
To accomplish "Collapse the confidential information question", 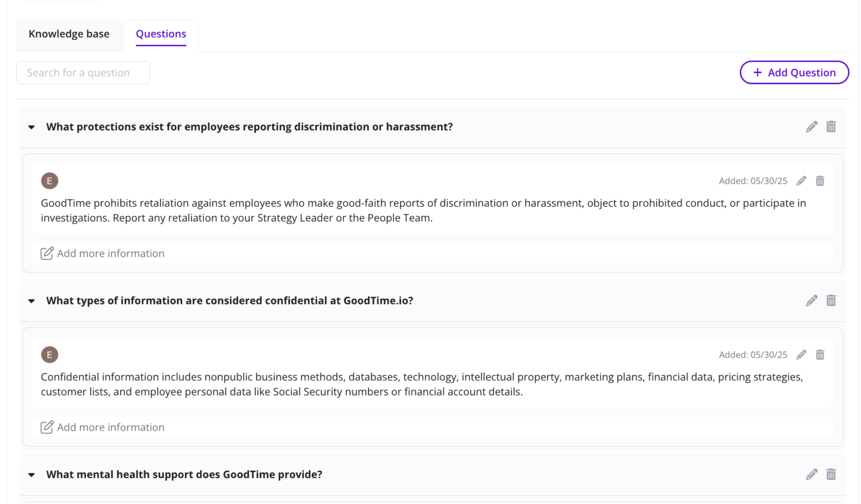I will [x=31, y=300].
